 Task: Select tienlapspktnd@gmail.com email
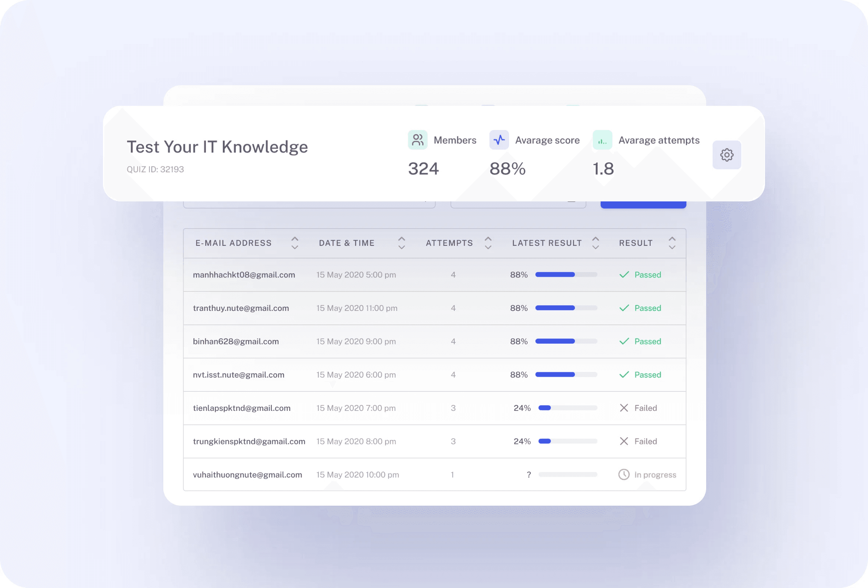242,408
